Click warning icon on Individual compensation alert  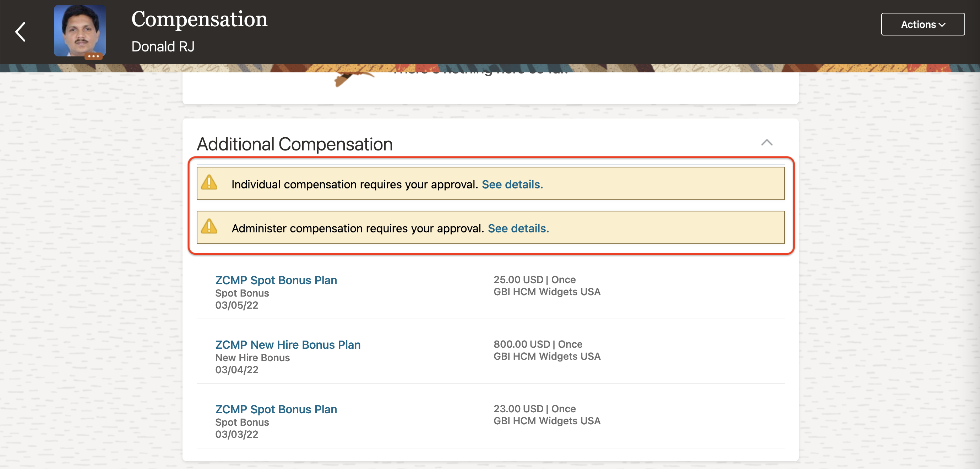[209, 183]
